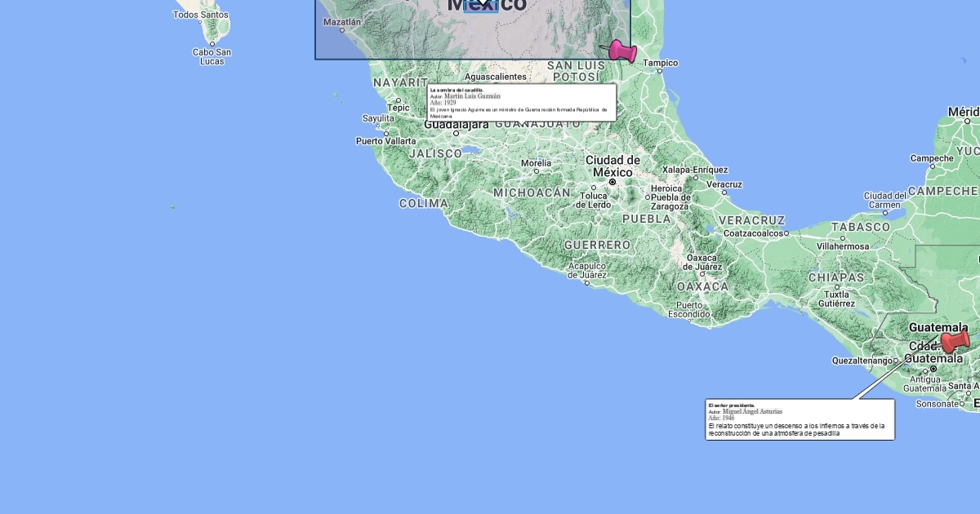Click the Guatemala City capital marker

point(933,369)
